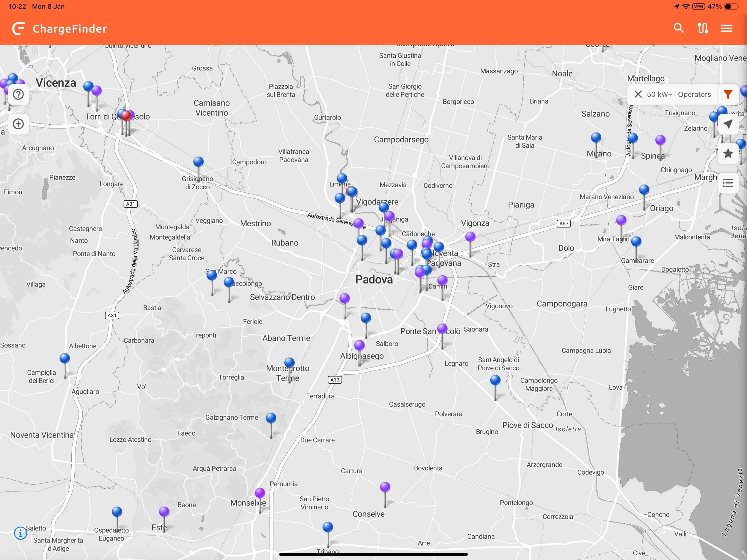Tap the 10:22 clock in status bar
Image resolution: width=747 pixels, height=560 pixels.
[17, 6]
